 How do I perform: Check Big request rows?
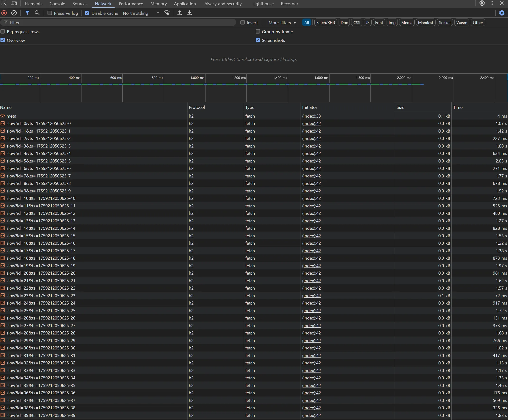coord(3,32)
